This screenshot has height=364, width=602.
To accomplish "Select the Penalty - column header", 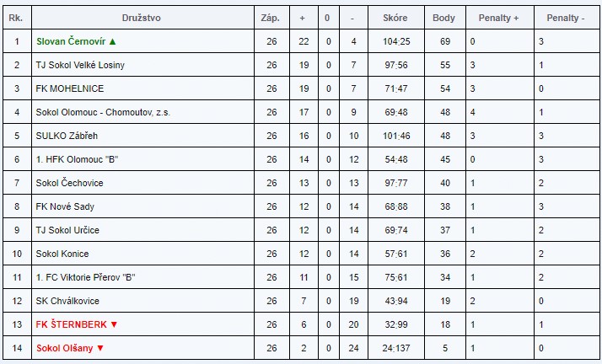I will (566, 17).
